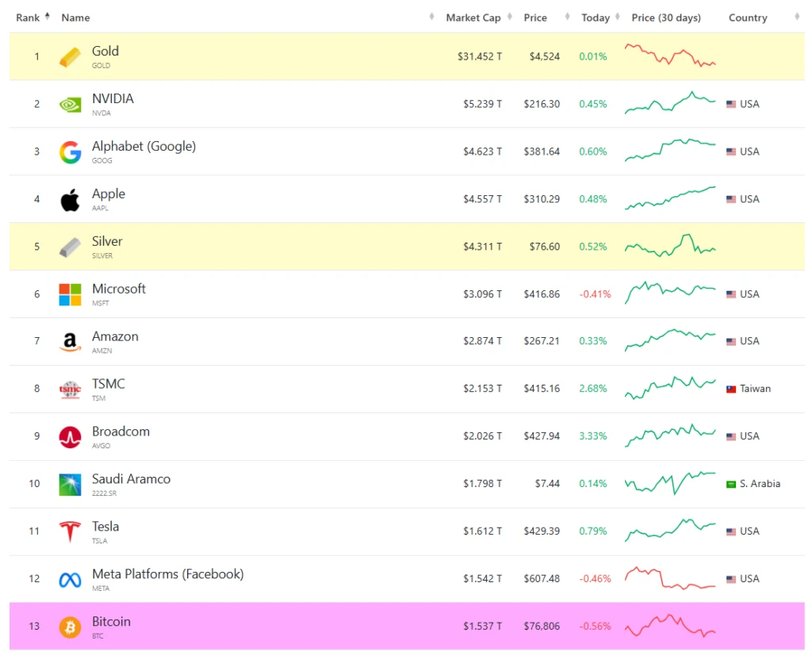Click the Broadcom logo icon
Image resolution: width=812 pixels, height=656 pixels.
(70, 437)
